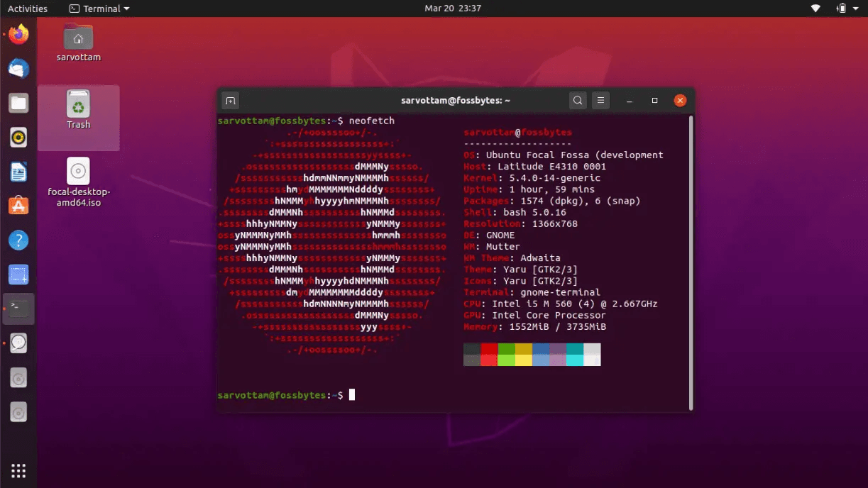Select the sarvottam home folder
The height and width of the screenshot is (488, 868).
[78, 43]
